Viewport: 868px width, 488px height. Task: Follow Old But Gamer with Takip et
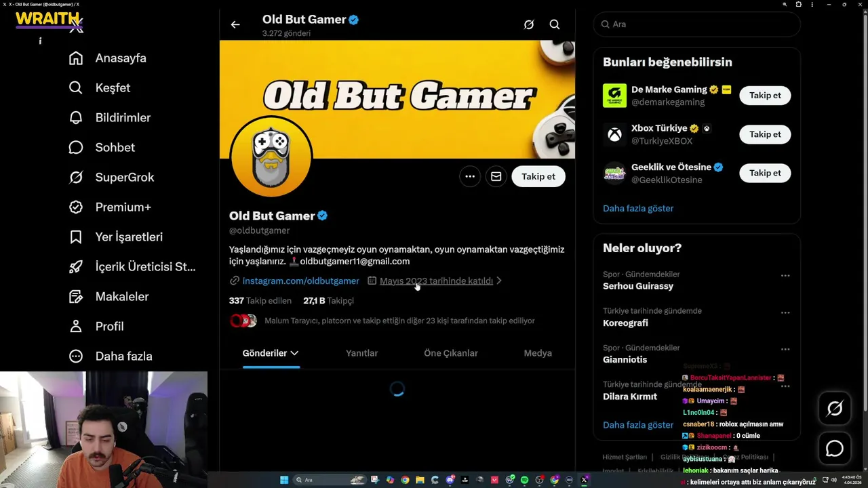coord(538,176)
